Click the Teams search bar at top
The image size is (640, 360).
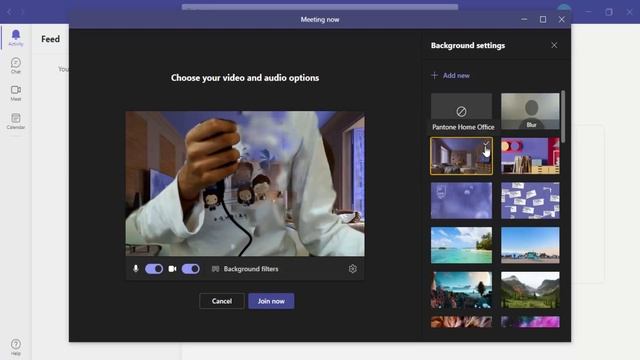point(320,7)
